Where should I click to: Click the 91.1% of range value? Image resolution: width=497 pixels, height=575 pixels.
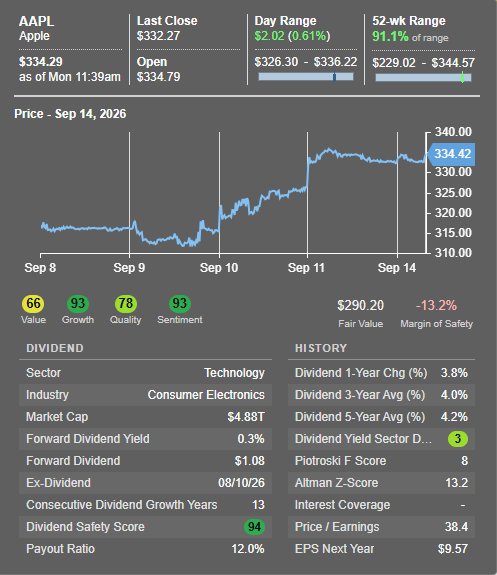[x=390, y=36]
